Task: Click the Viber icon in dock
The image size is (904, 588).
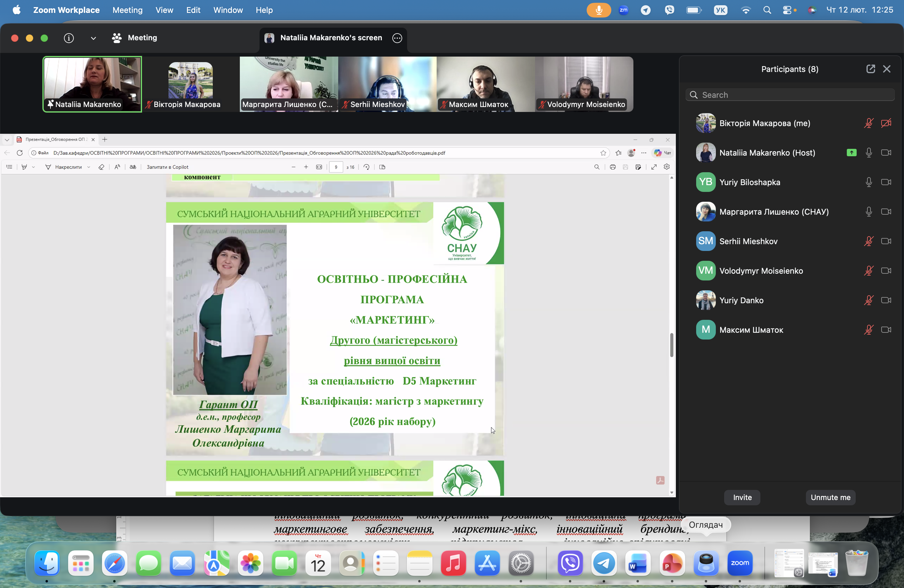Action: click(x=570, y=562)
